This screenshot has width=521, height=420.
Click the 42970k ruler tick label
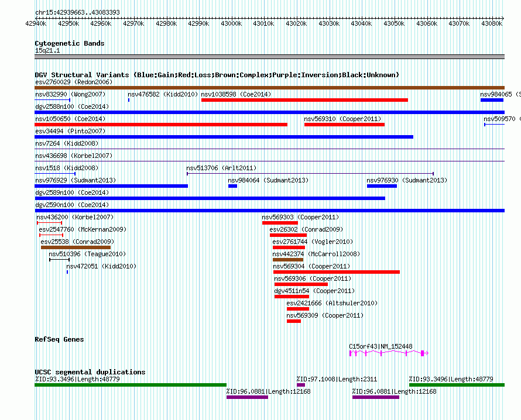tap(133, 23)
